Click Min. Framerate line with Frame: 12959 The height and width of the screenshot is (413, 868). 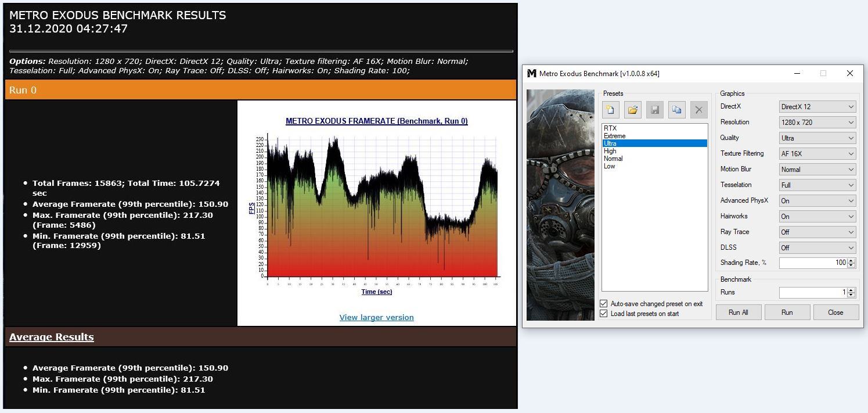pyautogui.click(x=118, y=241)
